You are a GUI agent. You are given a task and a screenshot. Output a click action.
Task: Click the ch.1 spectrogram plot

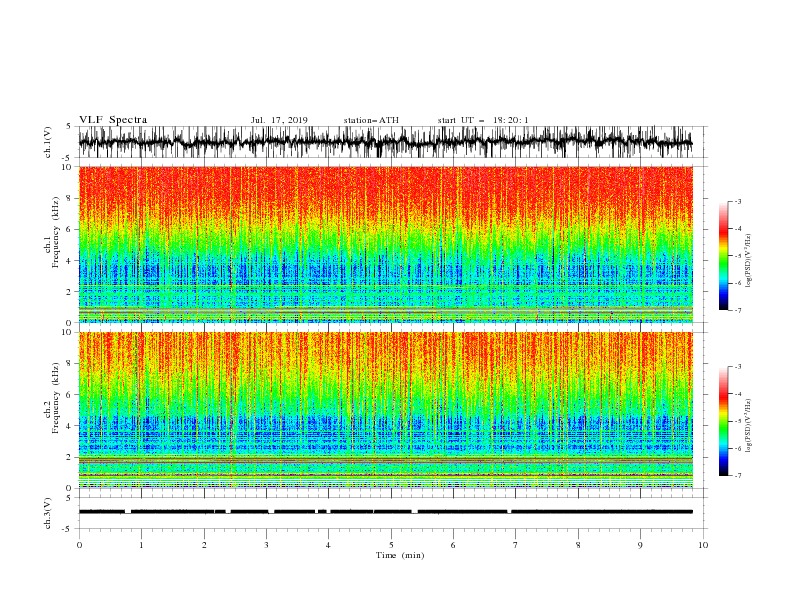386,244
